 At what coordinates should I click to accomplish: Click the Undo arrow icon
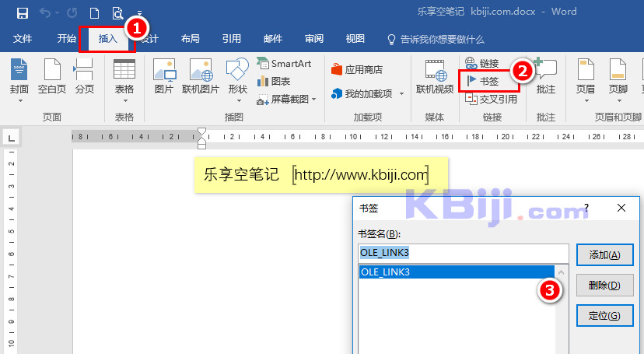(x=45, y=13)
